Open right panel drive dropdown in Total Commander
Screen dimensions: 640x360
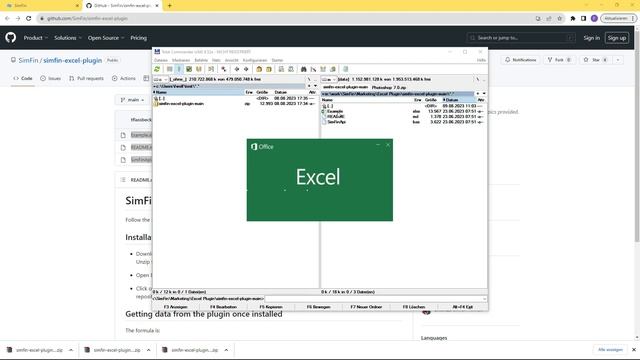[329, 79]
